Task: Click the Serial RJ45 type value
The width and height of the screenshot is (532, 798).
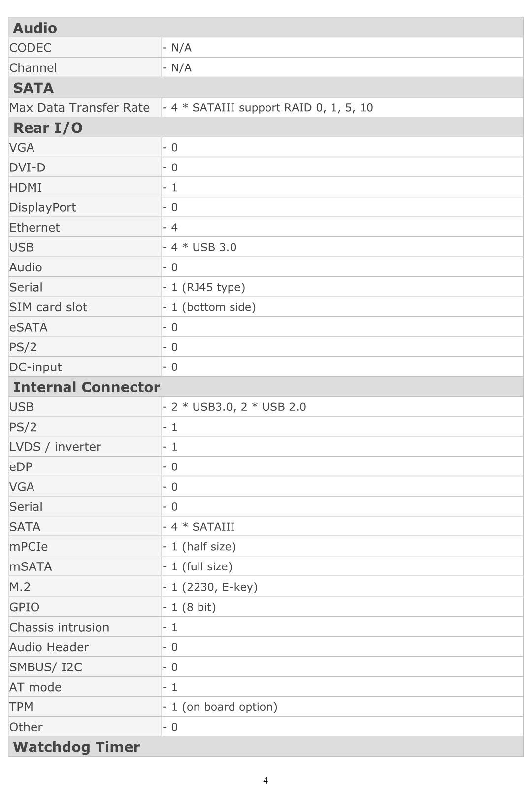Action: [x=204, y=287]
